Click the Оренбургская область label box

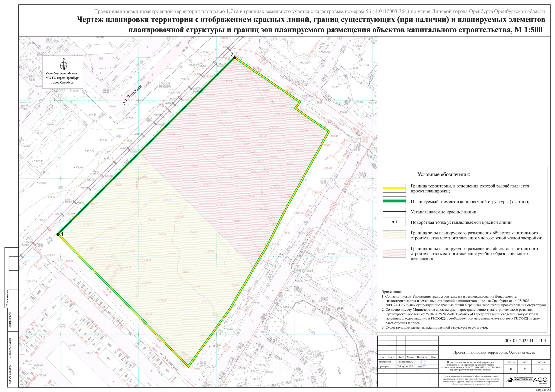click(62, 78)
